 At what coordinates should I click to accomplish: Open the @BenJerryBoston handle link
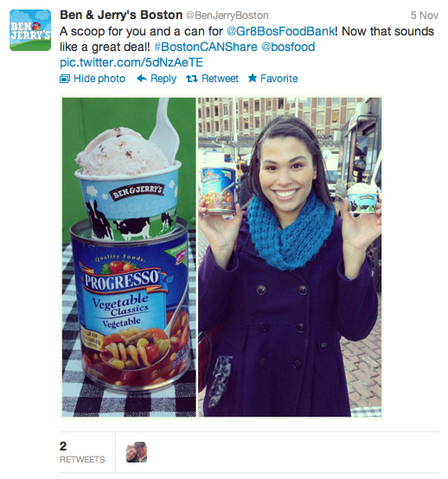tap(227, 16)
